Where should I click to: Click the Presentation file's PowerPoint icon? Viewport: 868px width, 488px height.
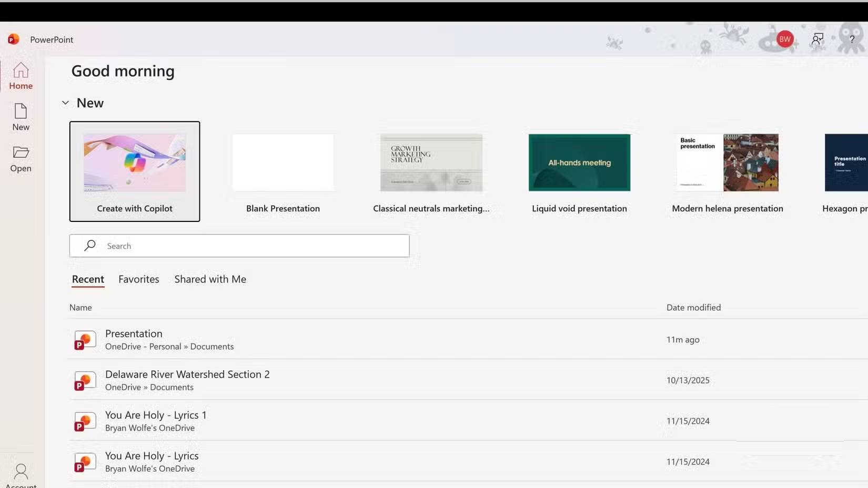click(85, 340)
